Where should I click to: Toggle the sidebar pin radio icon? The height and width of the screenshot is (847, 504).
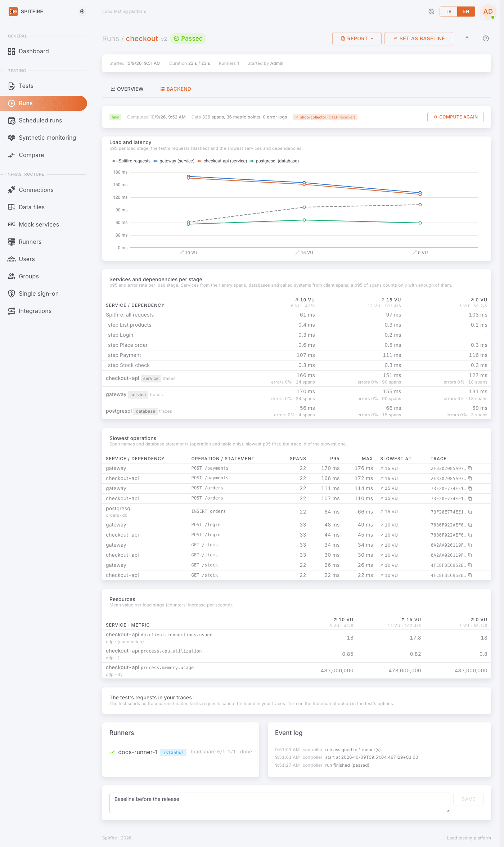point(82,12)
